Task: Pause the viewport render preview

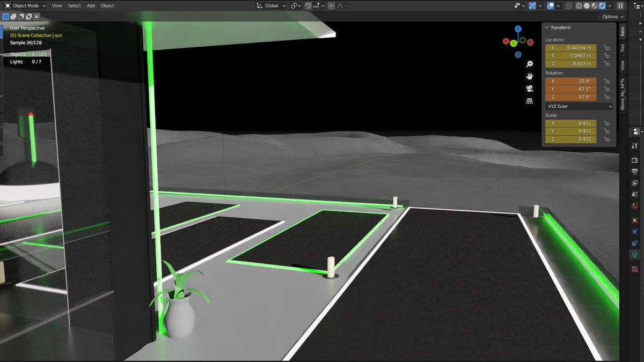Action: pyautogui.click(x=620, y=6)
